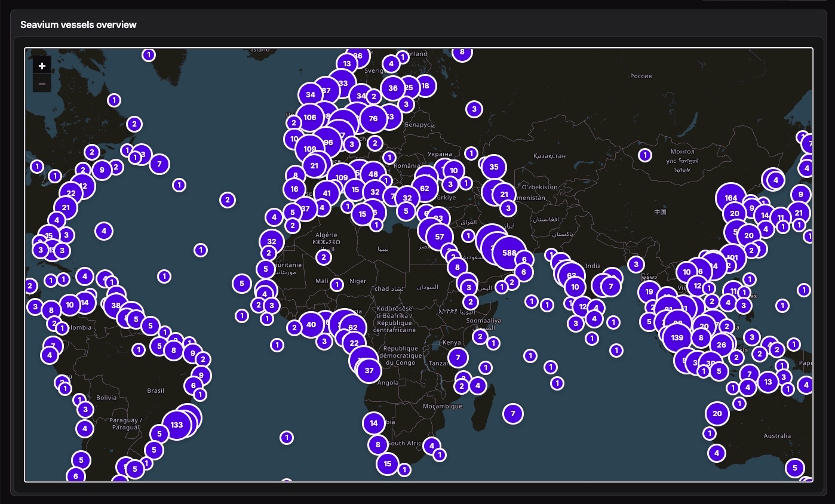This screenshot has width=835, height=504.
Task: Select the 139 vessel cluster
Action: click(x=677, y=337)
